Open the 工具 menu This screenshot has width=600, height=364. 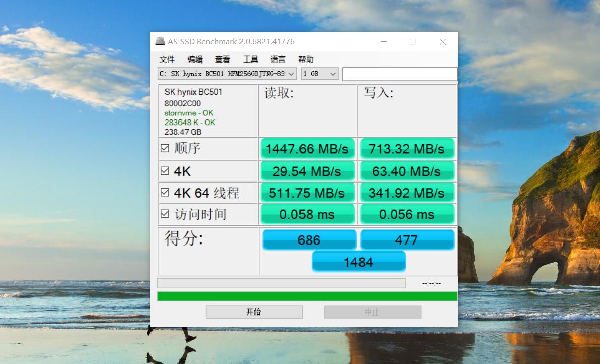(250, 59)
